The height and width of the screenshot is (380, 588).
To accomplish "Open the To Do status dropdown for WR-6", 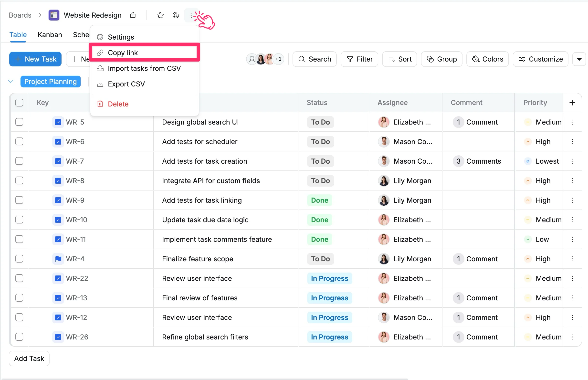I will click(320, 142).
